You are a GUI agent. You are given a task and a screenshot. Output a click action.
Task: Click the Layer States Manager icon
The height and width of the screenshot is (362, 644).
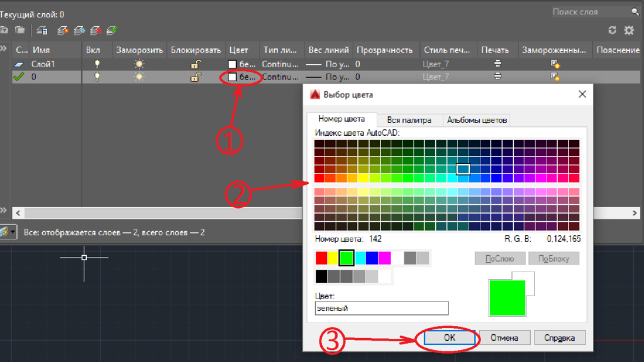(x=42, y=30)
